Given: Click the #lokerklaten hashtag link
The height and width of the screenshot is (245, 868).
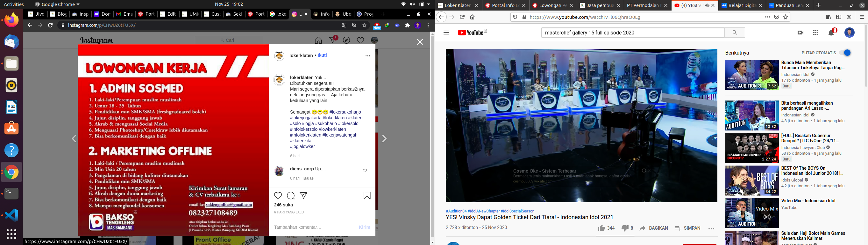Looking at the screenshot, I should coord(335,118).
